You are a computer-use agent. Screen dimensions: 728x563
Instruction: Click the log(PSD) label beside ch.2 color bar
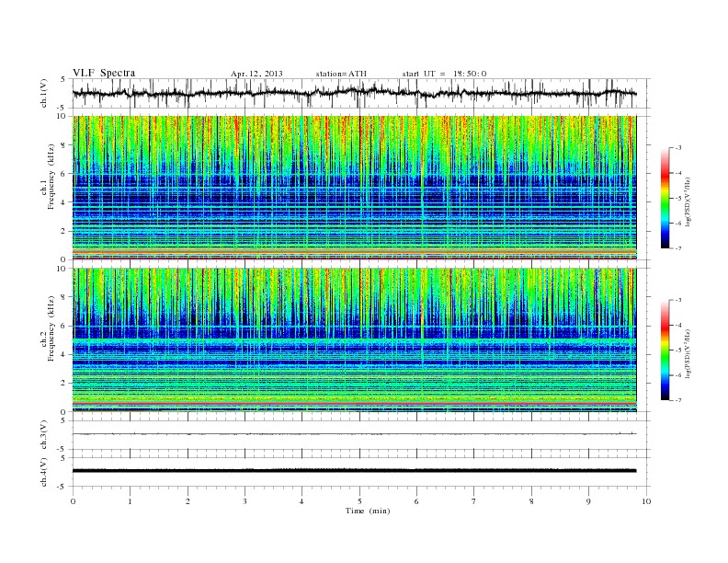coord(688,353)
